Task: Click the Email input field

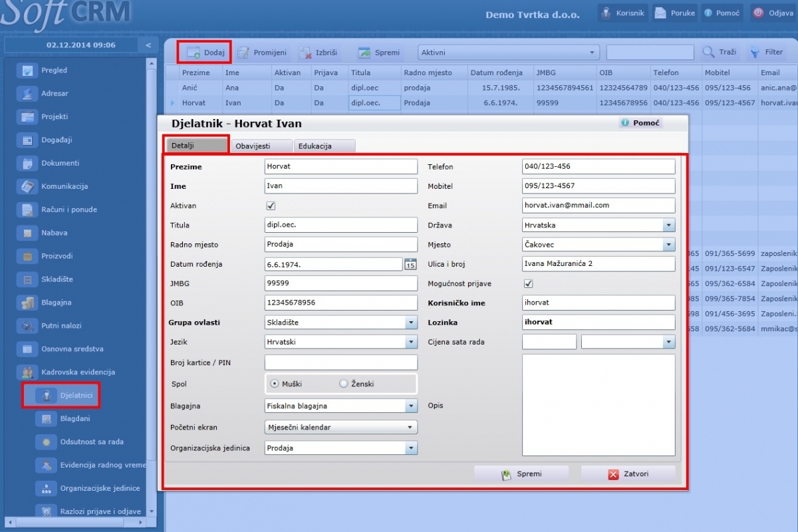Action: point(599,205)
